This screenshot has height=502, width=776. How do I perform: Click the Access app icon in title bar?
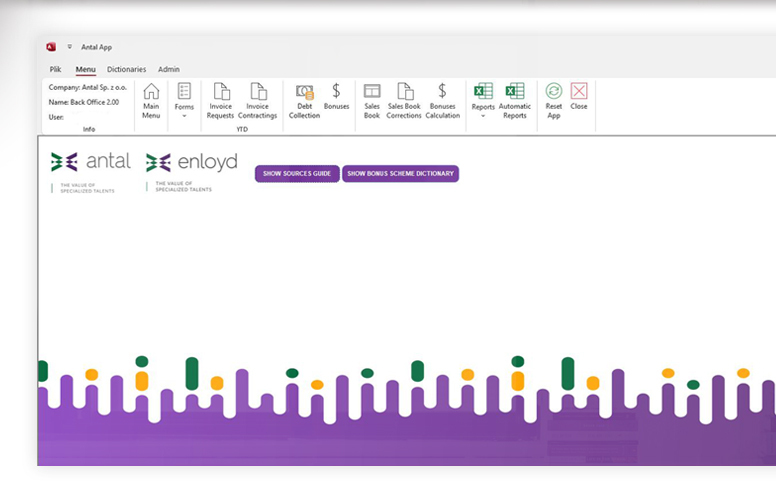[51, 46]
